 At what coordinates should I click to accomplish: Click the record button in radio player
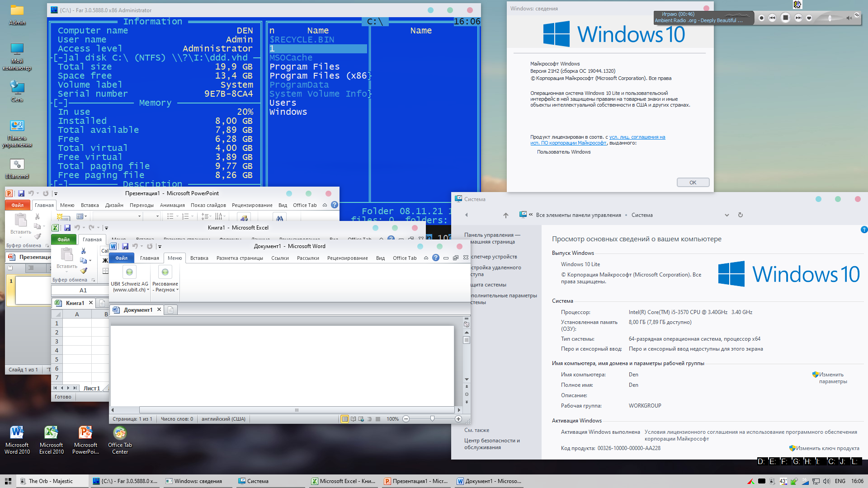(762, 18)
